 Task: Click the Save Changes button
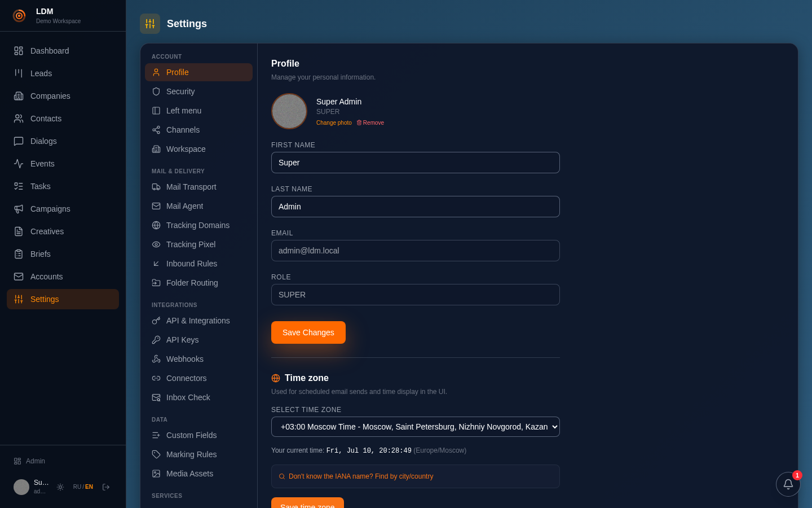tap(308, 332)
